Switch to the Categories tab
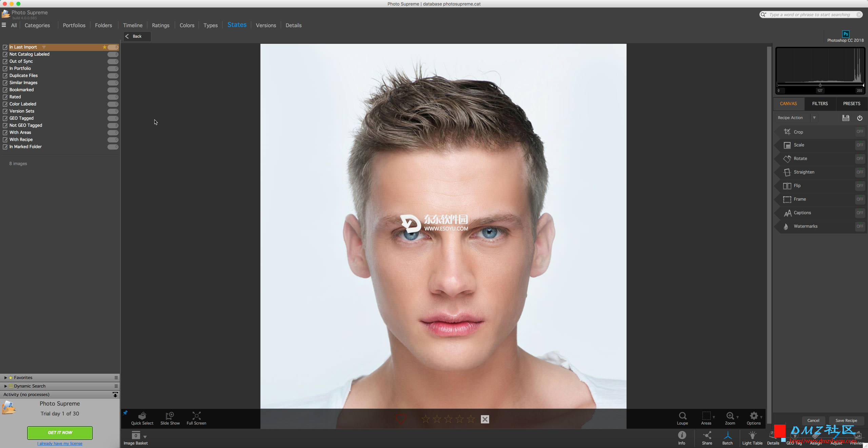868x448 pixels. [37, 25]
